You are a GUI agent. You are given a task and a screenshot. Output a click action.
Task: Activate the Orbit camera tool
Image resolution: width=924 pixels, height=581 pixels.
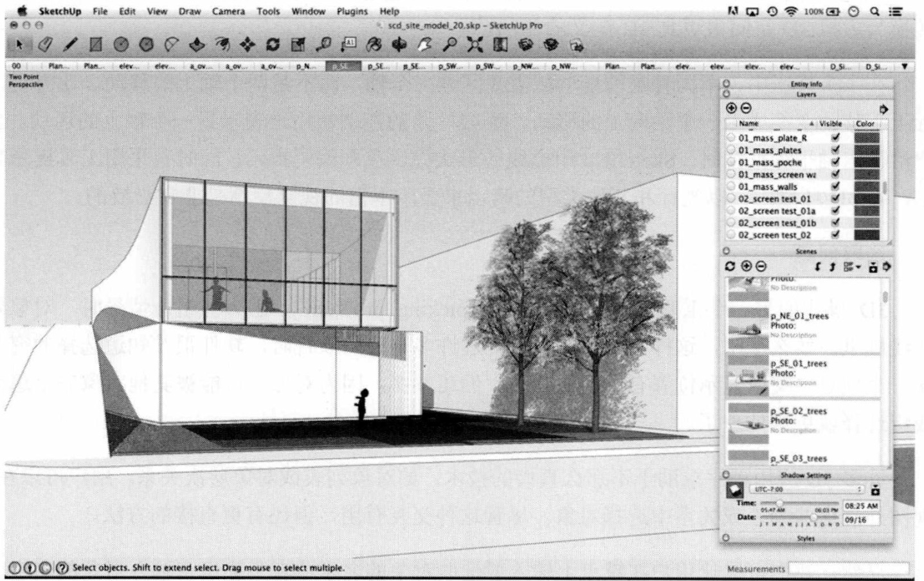click(x=399, y=44)
